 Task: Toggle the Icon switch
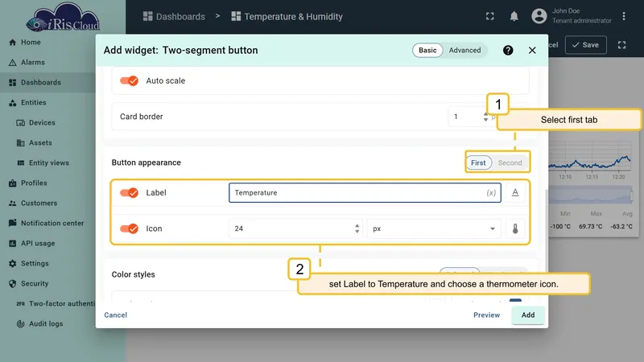129,228
